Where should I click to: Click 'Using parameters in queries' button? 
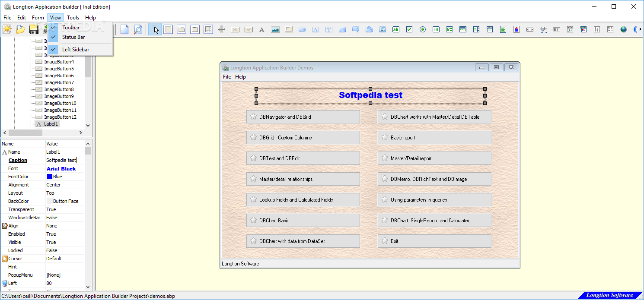pos(434,200)
